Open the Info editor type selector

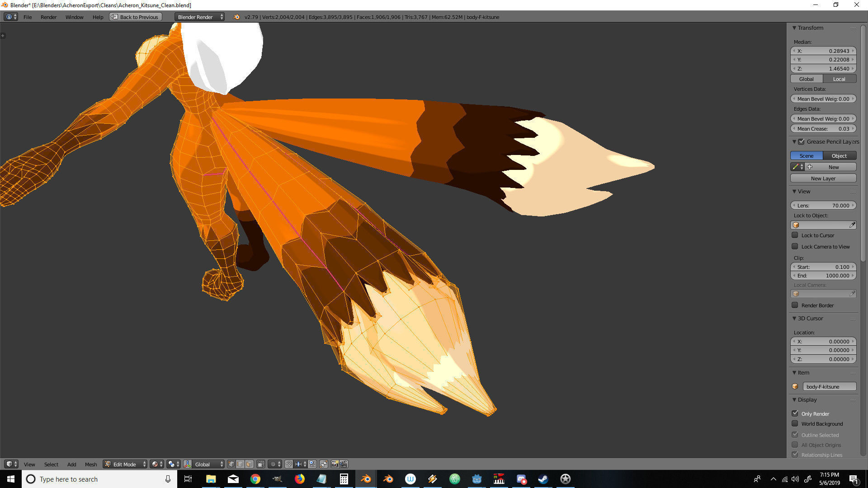tap(11, 17)
